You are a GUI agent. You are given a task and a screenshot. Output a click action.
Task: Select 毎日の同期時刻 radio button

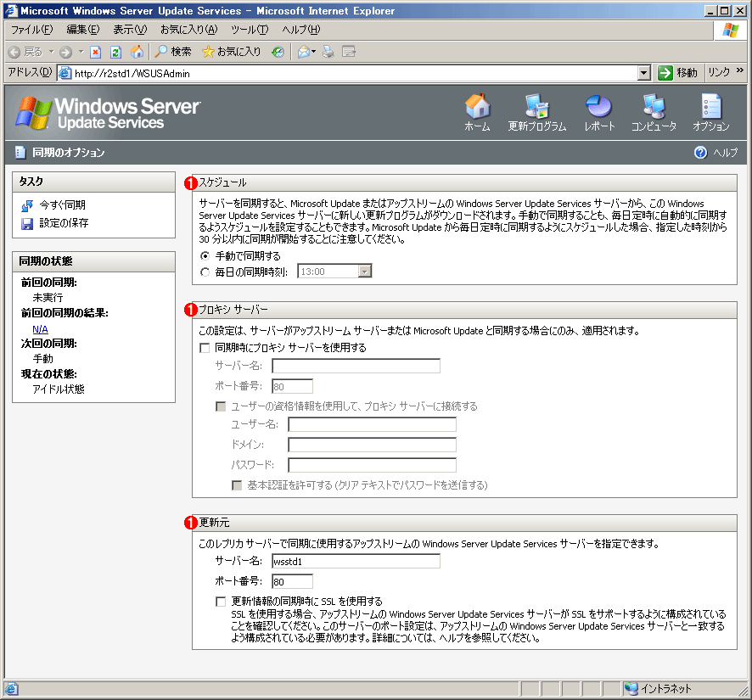(x=205, y=272)
